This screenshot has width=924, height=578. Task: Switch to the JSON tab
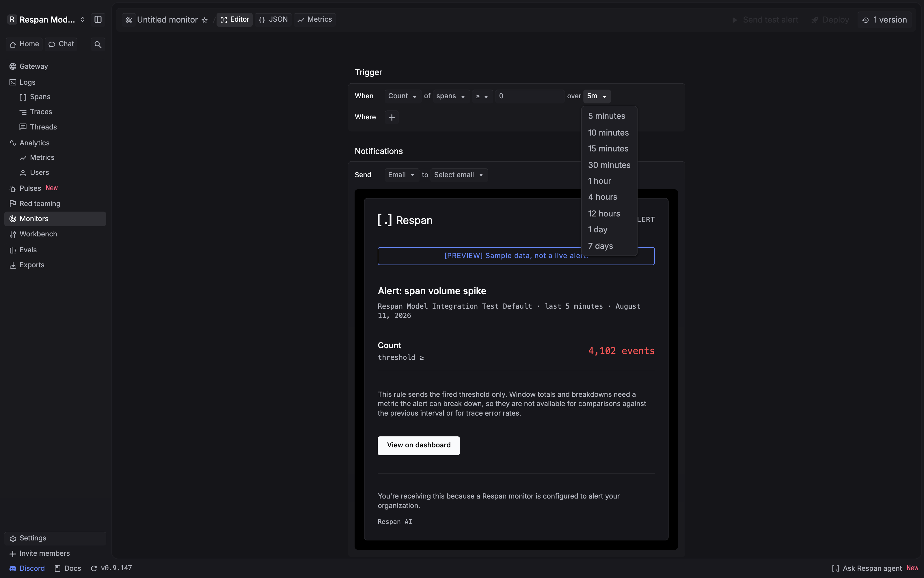click(x=273, y=20)
